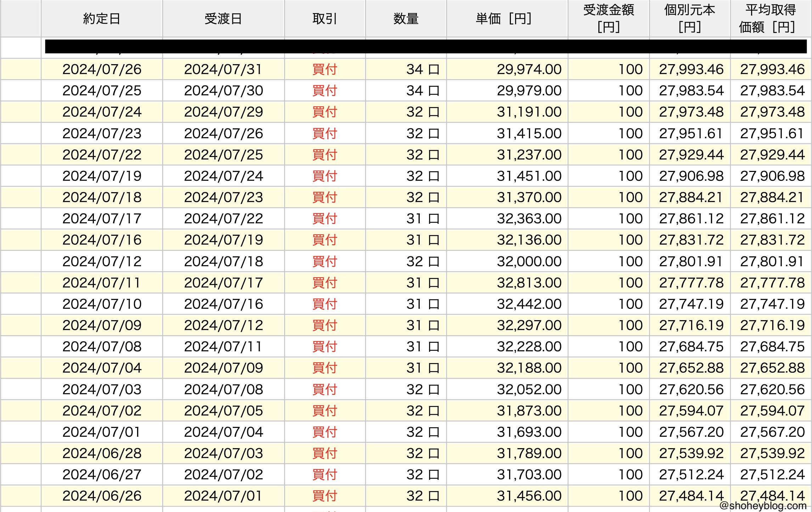The height and width of the screenshot is (512, 812).
Task: Click the 約定日 column header
Action: [102, 18]
